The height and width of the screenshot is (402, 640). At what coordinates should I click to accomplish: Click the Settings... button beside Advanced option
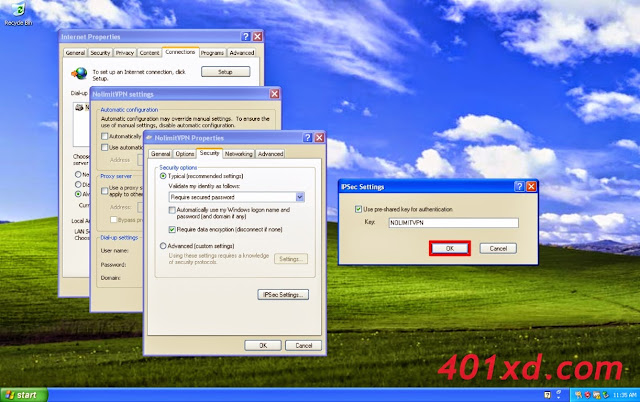coord(291,259)
